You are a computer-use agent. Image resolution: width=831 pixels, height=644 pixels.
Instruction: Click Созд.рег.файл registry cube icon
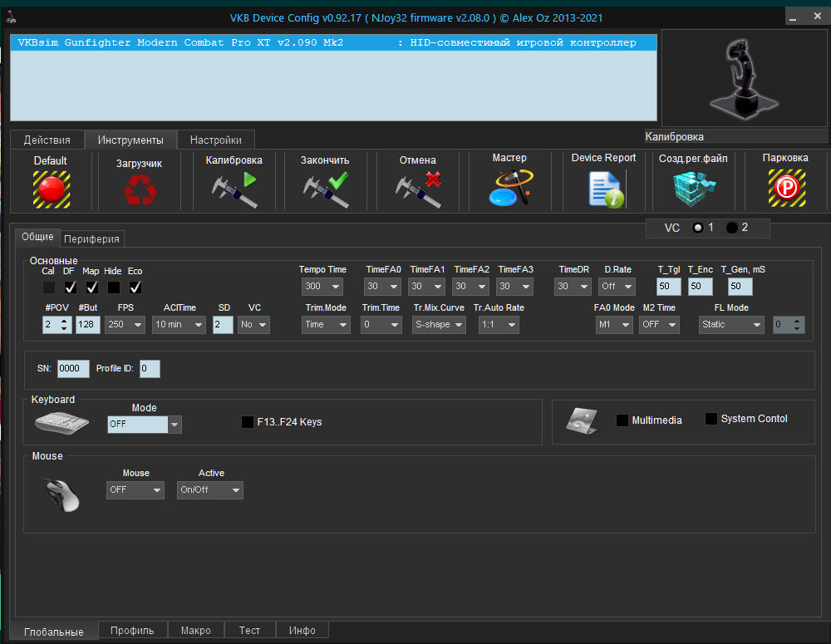694,189
